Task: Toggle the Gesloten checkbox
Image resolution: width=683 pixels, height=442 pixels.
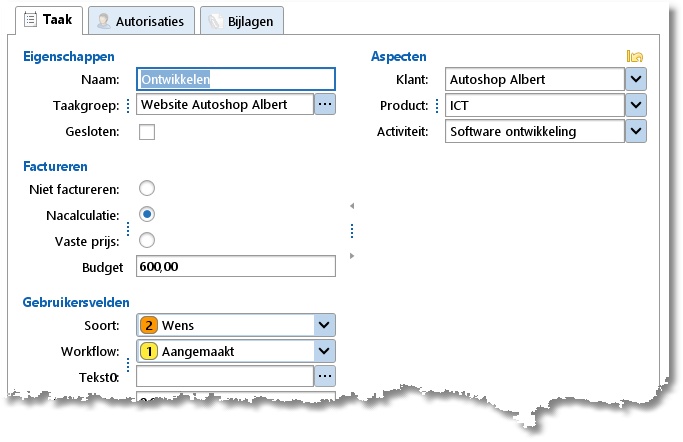Action: [147, 132]
